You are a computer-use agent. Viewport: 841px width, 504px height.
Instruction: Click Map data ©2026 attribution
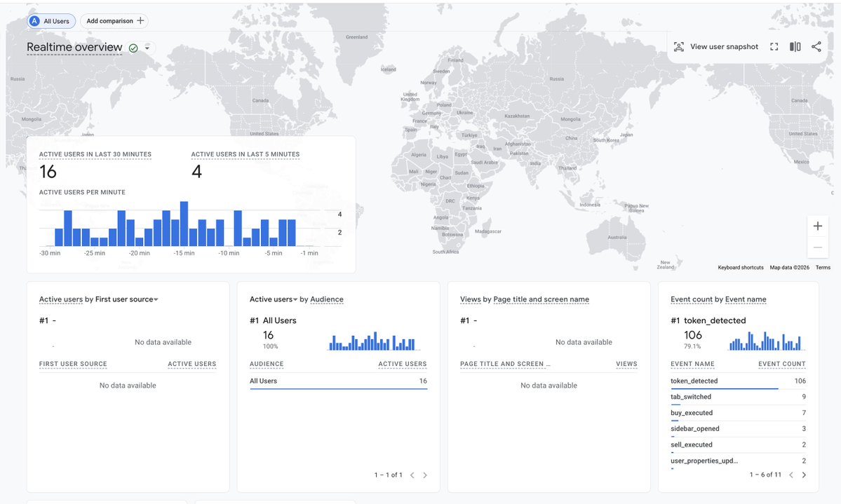(x=790, y=268)
